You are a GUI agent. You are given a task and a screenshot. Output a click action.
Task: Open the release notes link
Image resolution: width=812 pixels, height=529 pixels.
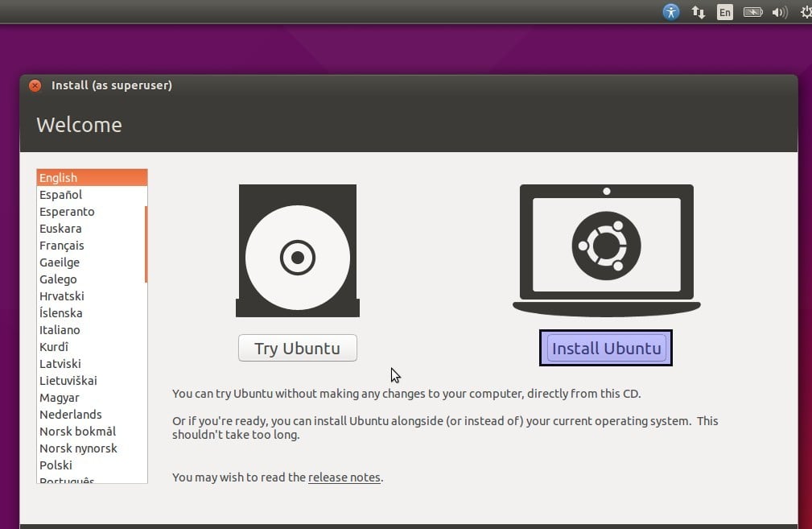click(x=344, y=477)
